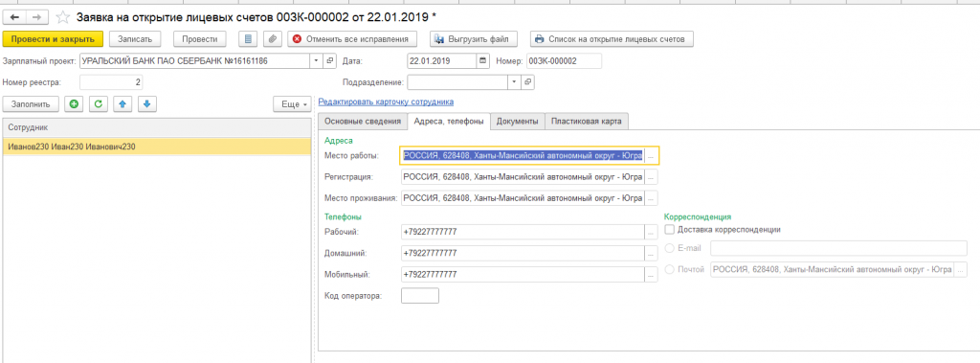
Task: Open Список на открытие лицевых счетов
Action: [612, 39]
